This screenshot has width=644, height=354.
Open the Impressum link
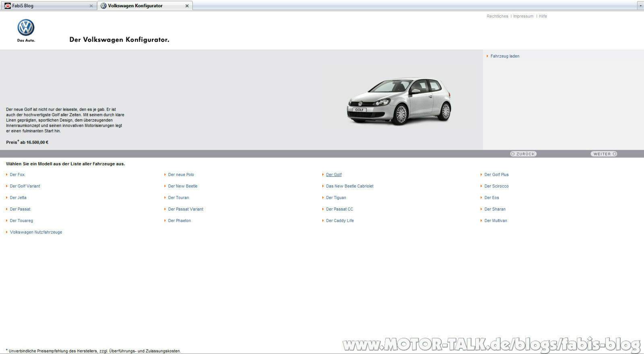(523, 17)
